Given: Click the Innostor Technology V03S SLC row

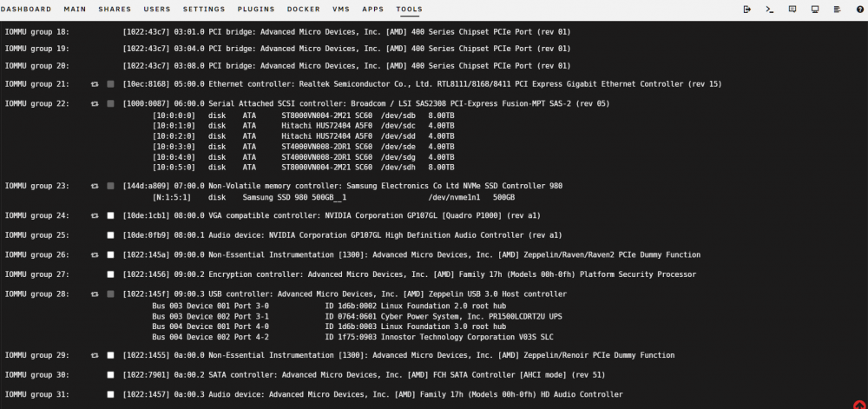Looking at the screenshot, I should point(352,337).
